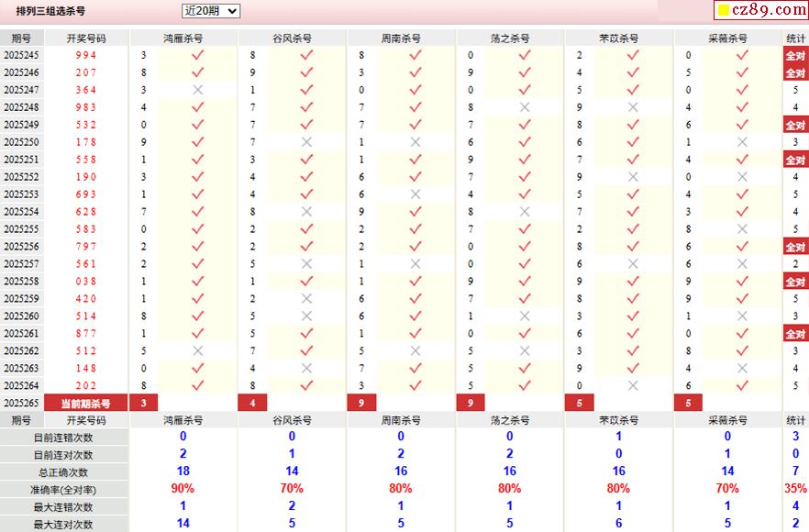Click X mark in 谷风杀号 for period 2025259
The image size is (809, 532).
(306, 299)
